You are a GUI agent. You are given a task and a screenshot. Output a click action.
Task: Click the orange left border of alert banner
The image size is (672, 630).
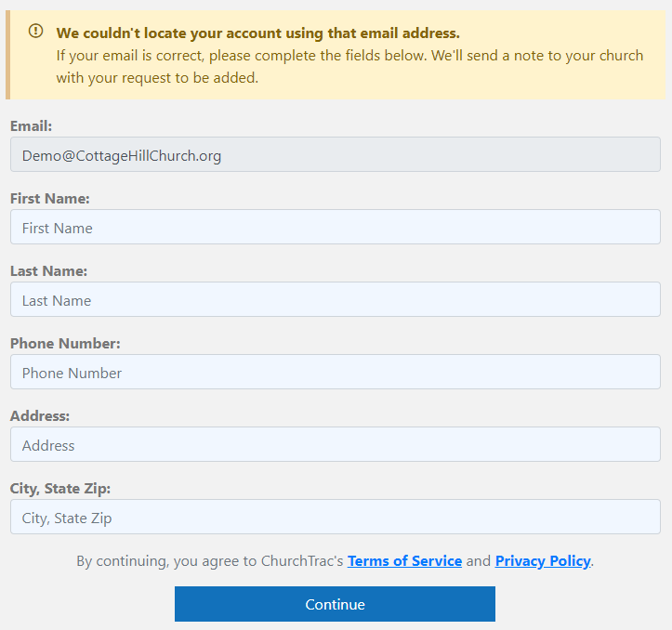click(x=7, y=55)
